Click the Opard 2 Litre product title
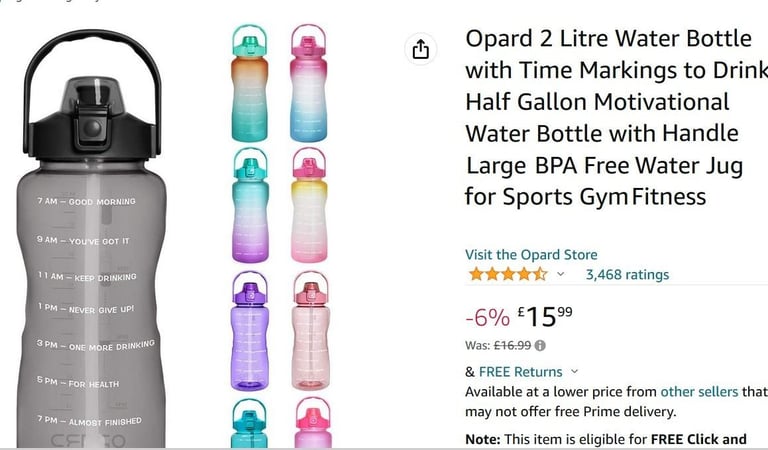 [617, 118]
